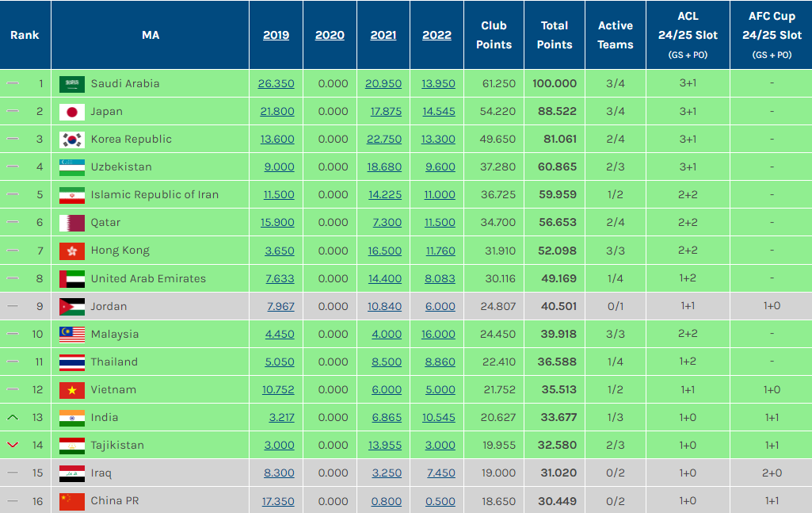Click the Malaysia flag icon
Viewport: 812px width, 513px height.
tap(72, 334)
